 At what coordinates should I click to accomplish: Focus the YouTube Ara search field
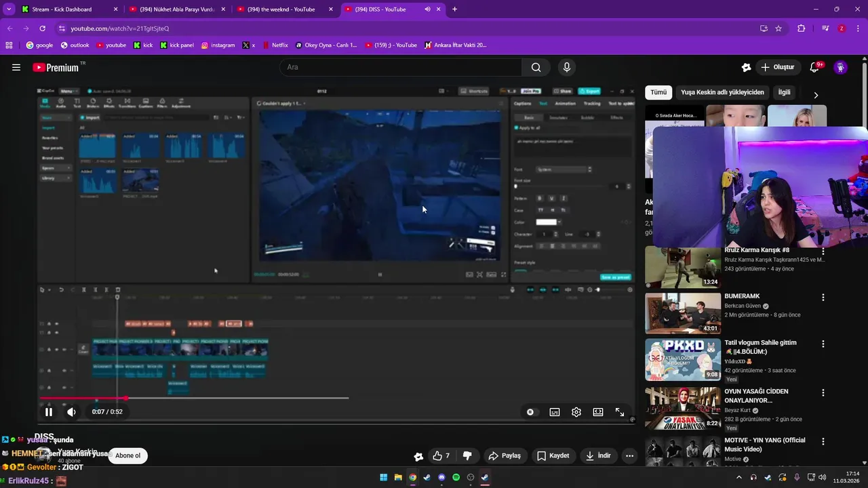pos(400,67)
